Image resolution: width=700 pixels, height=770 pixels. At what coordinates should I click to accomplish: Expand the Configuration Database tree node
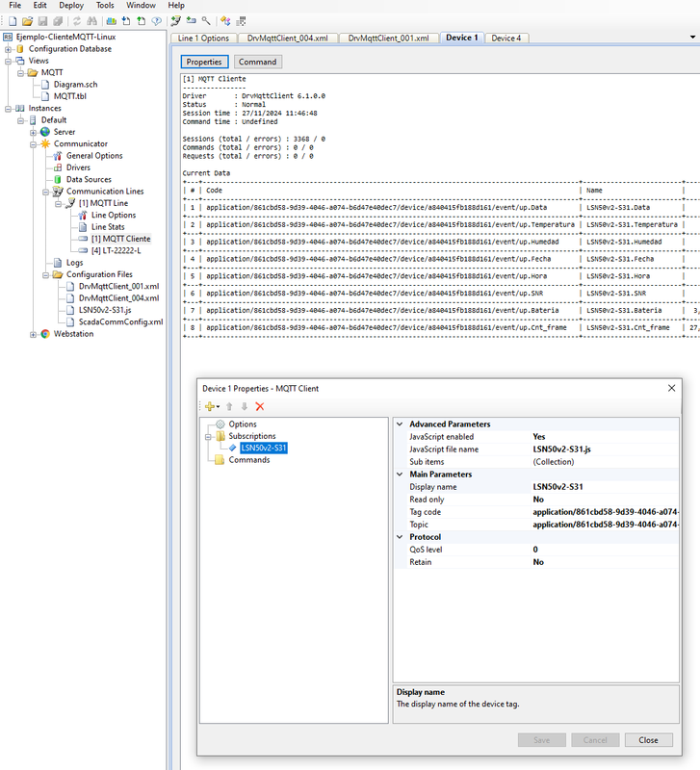pyautogui.click(x=8, y=49)
